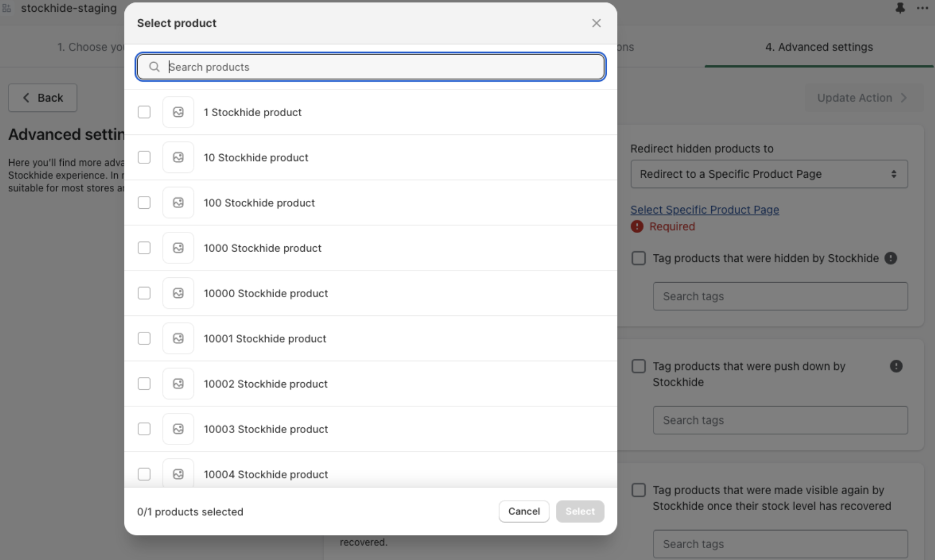Click the image icon for 100 Stockhide product
This screenshot has width=935, height=560.
tap(178, 203)
